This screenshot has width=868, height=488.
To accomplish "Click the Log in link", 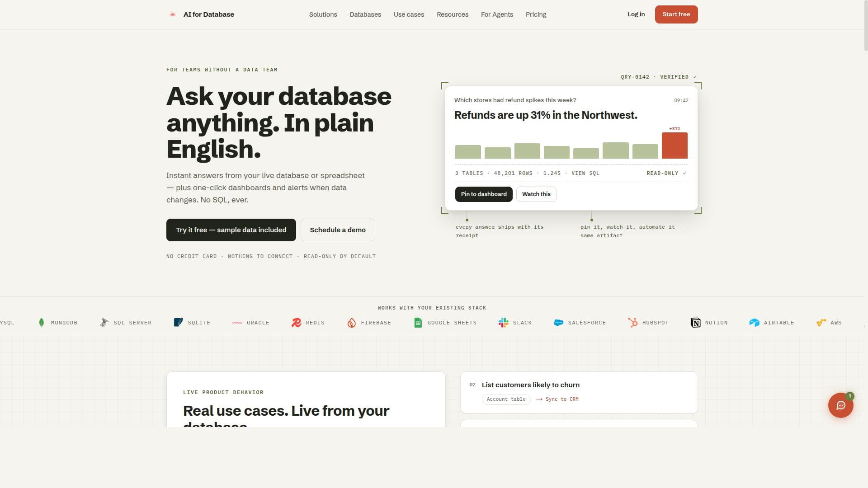I will point(636,14).
